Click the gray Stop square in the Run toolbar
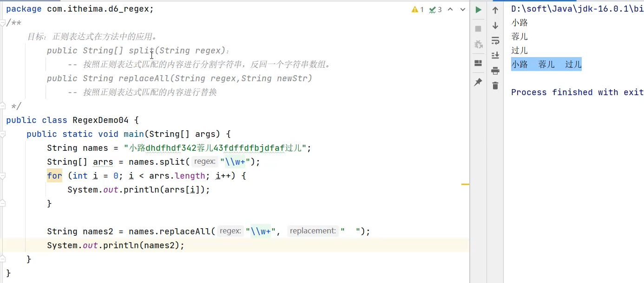The width and height of the screenshot is (644, 283). pyautogui.click(x=478, y=28)
